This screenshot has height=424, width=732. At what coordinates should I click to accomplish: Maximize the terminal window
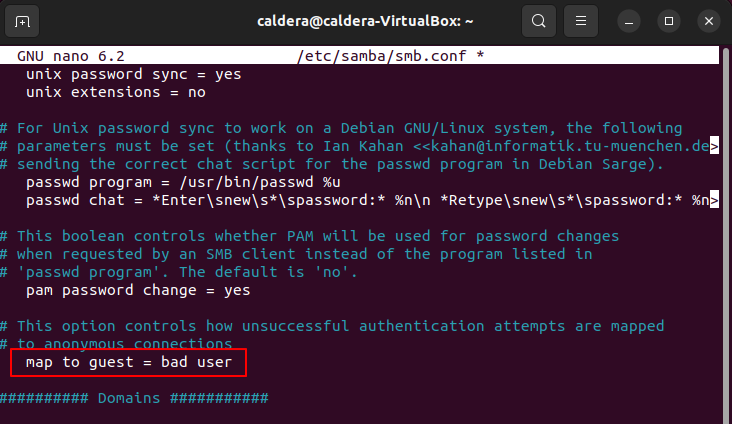click(x=669, y=20)
